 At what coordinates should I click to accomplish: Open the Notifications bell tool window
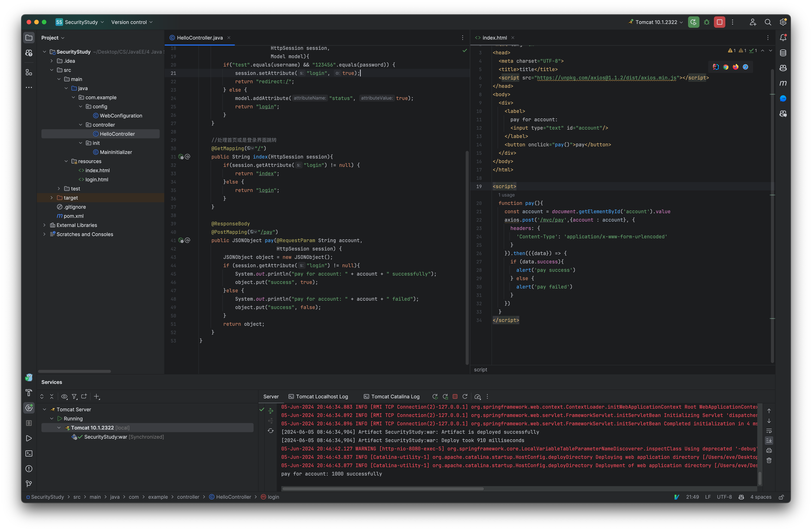tap(783, 38)
